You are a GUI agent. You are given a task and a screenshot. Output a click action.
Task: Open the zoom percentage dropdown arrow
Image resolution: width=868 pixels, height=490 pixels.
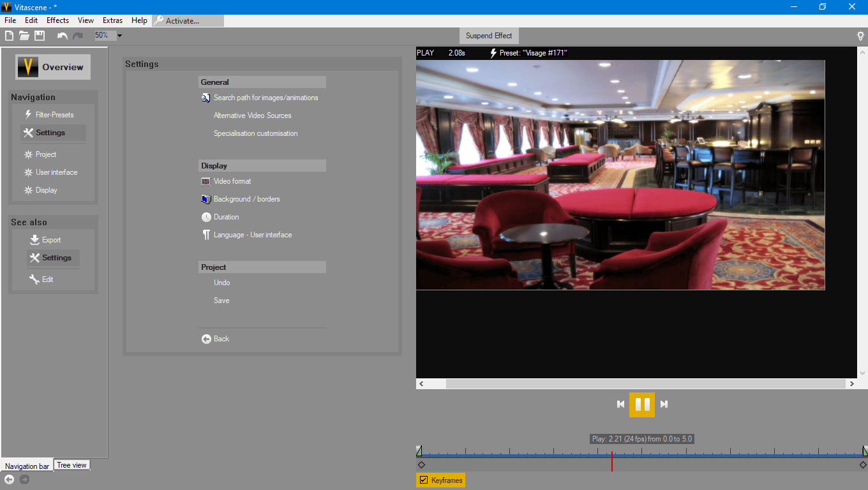[x=119, y=36]
